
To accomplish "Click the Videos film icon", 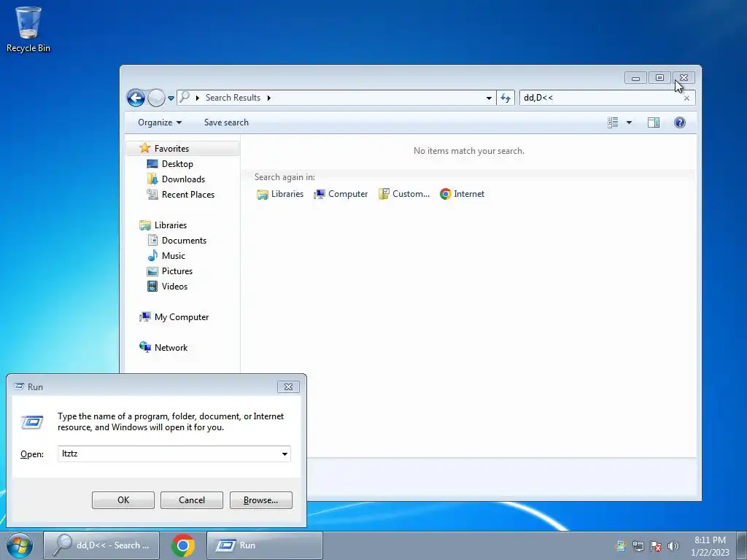I will click(x=152, y=286).
